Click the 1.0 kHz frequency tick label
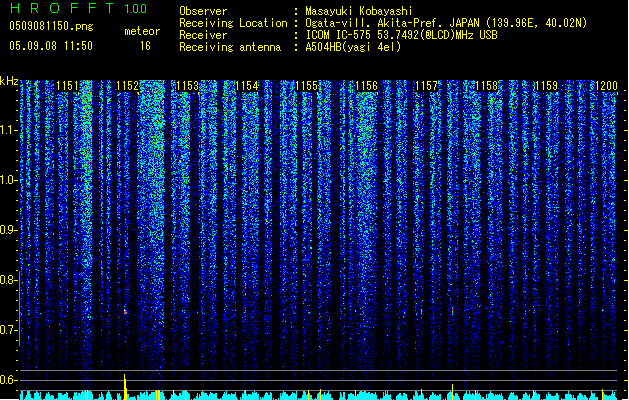Image resolution: width=629 pixels, height=400 pixels. (8, 180)
